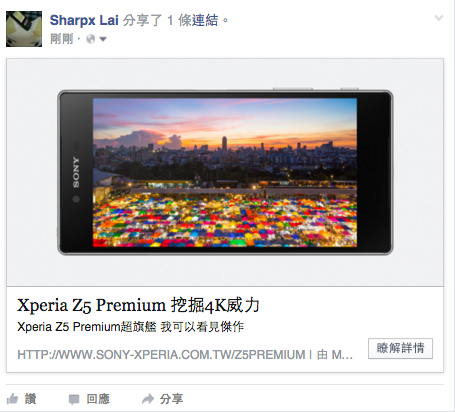Open the Xperia Z5 Premium 挖掘4K威力 headline
The height and width of the screenshot is (412, 455).
tap(138, 305)
